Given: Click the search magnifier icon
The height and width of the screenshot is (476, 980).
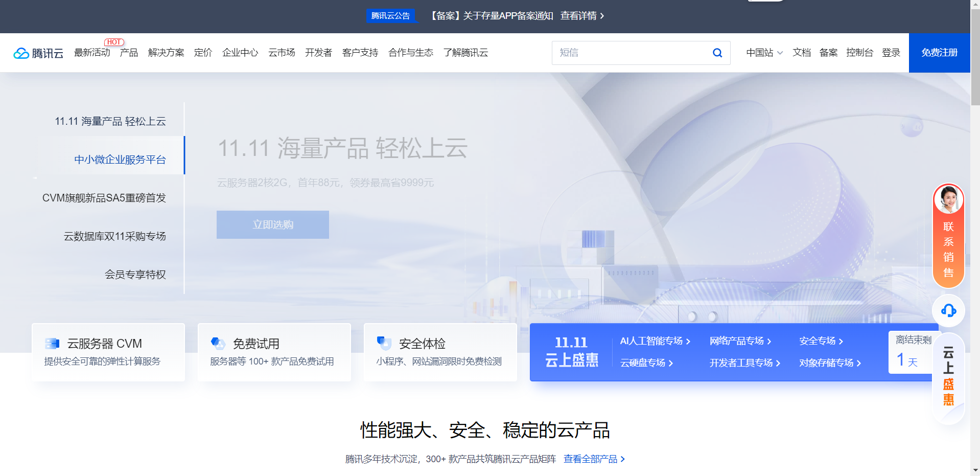Looking at the screenshot, I should pyautogui.click(x=717, y=53).
